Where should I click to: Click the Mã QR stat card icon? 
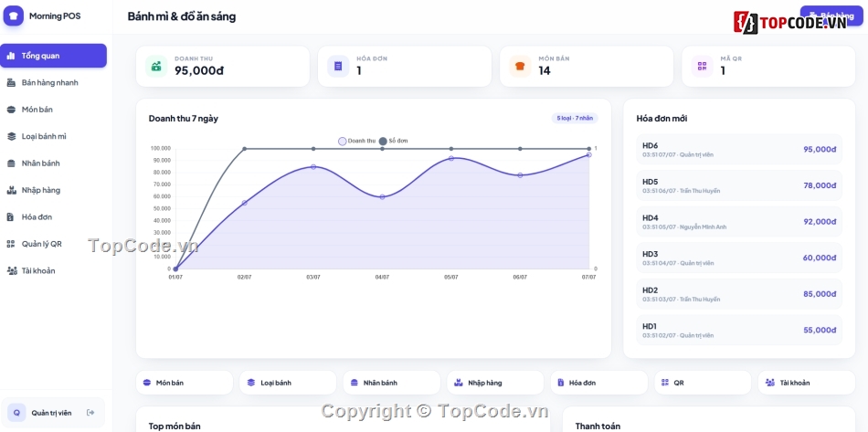coord(702,67)
